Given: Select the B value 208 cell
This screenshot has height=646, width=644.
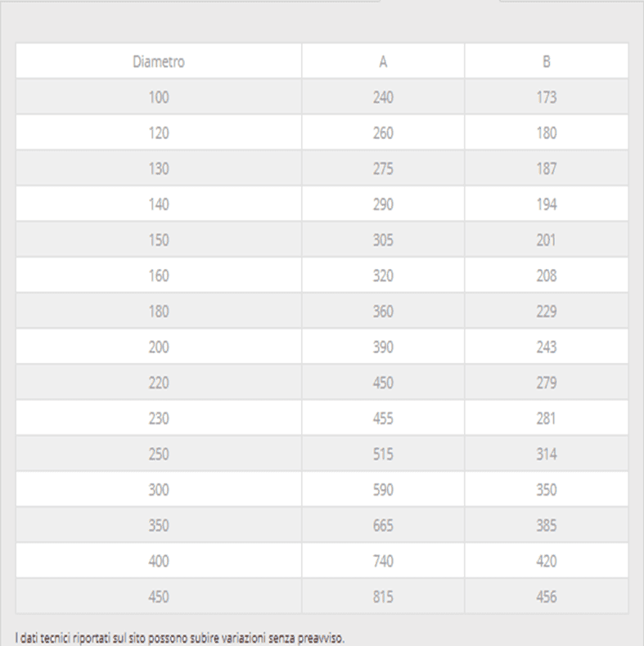Looking at the screenshot, I should (x=547, y=276).
